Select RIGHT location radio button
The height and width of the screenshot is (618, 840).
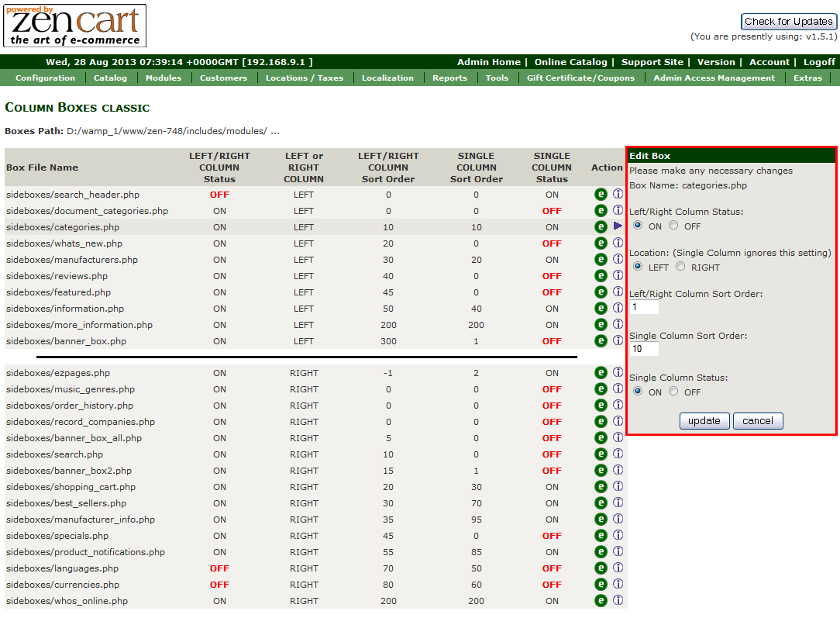point(680,267)
